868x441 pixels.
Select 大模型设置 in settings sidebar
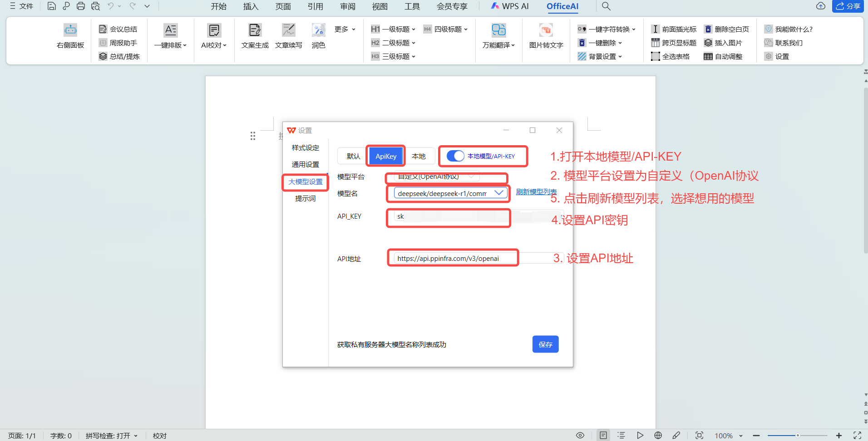tap(305, 182)
